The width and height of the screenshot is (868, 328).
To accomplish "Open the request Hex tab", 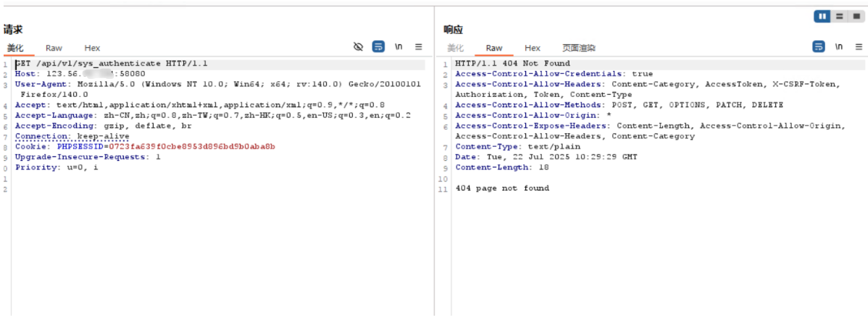I will point(92,48).
